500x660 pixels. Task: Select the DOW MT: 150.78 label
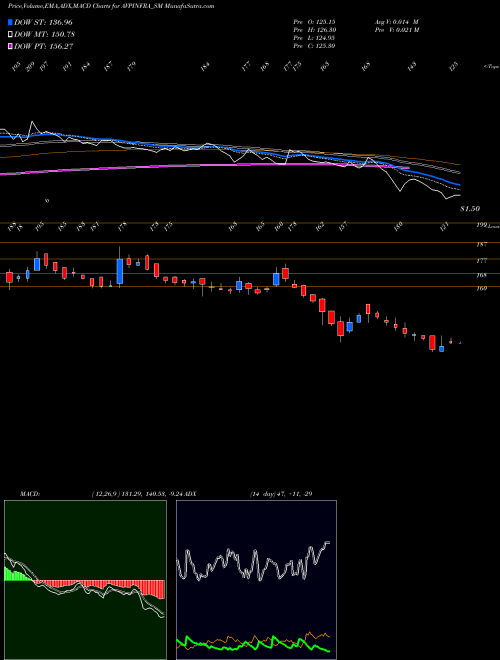(44, 35)
